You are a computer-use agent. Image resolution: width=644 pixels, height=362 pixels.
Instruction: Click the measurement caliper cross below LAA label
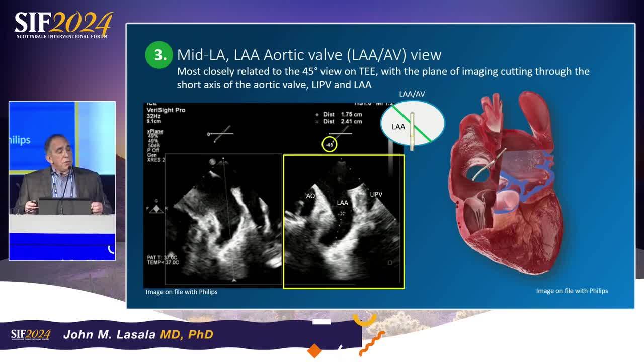coord(343,213)
